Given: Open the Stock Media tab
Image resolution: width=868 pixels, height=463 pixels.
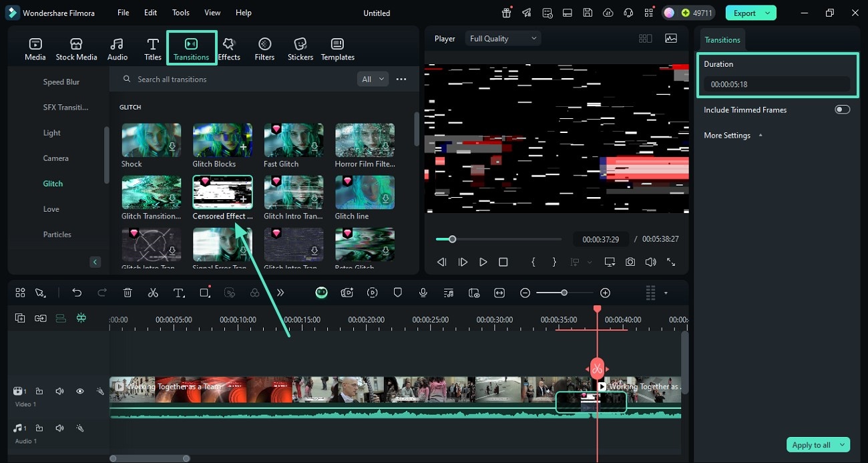Looking at the screenshot, I should click(x=76, y=49).
